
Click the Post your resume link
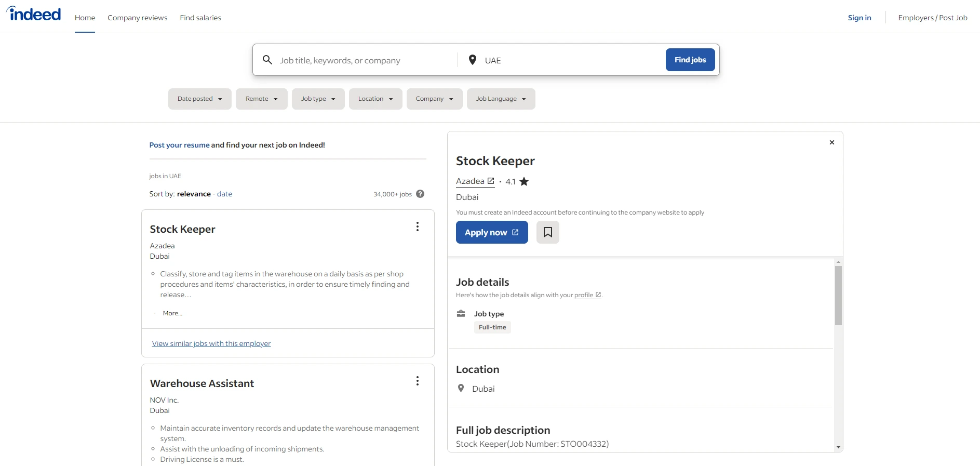tap(179, 145)
